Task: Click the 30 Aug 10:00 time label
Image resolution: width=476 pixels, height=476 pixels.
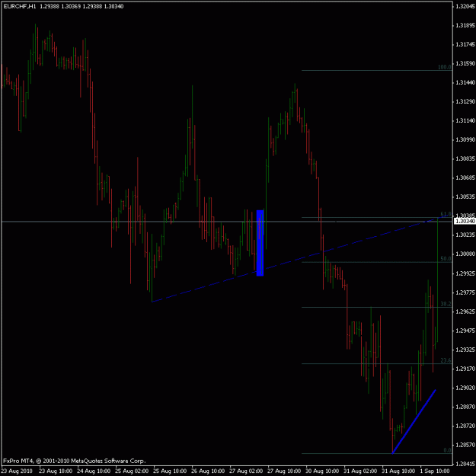Action: click(x=322, y=471)
